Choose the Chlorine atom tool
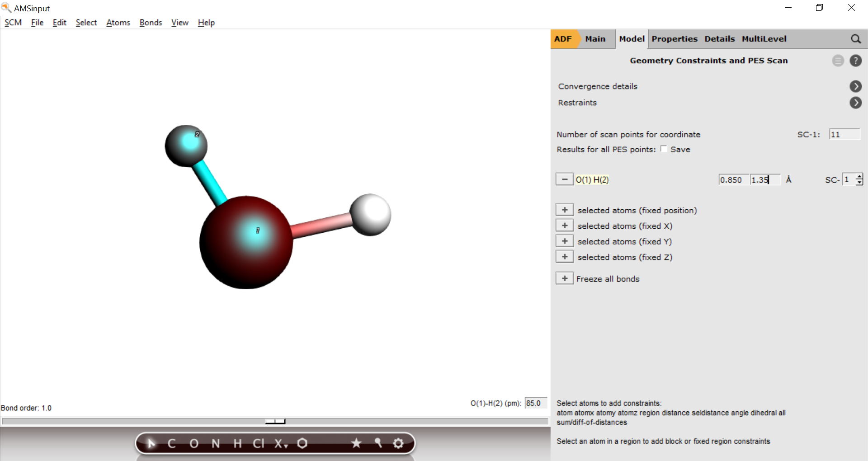This screenshot has width=868, height=461. coord(258,443)
